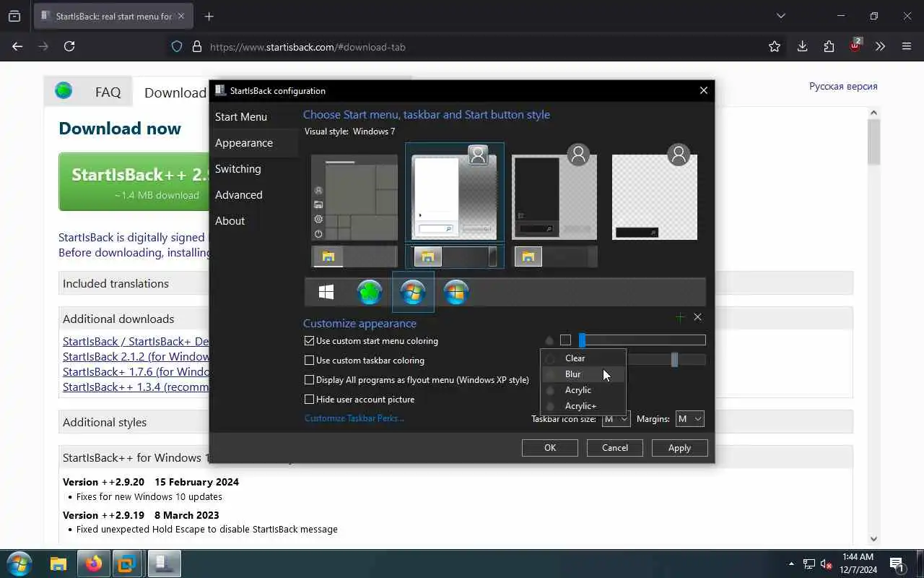
Task: Open the Taskbar icon size dropdown
Action: (616, 418)
